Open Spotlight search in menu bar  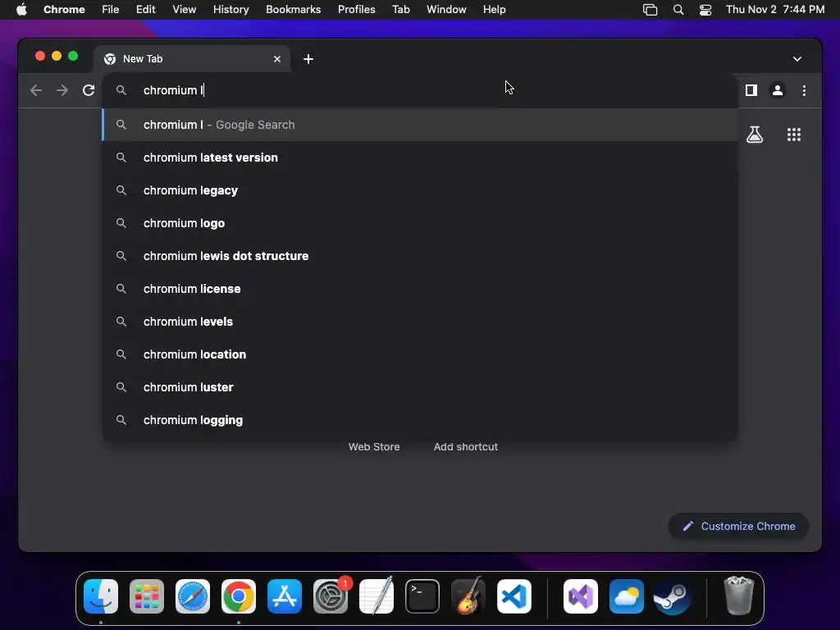click(678, 10)
